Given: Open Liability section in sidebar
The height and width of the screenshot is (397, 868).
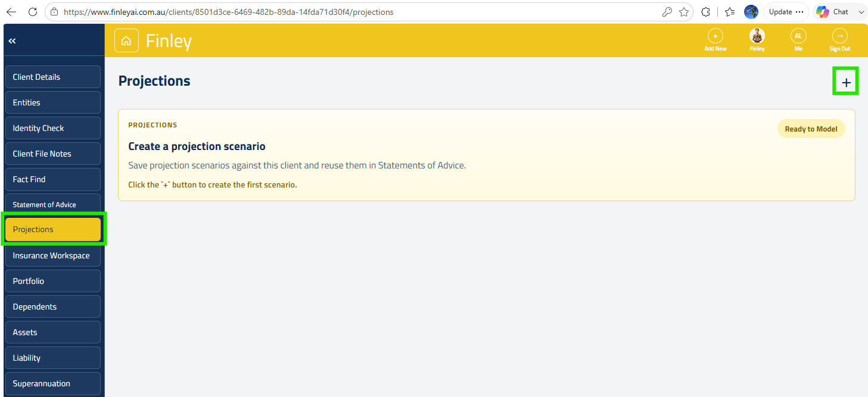Looking at the screenshot, I should (52, 358).
